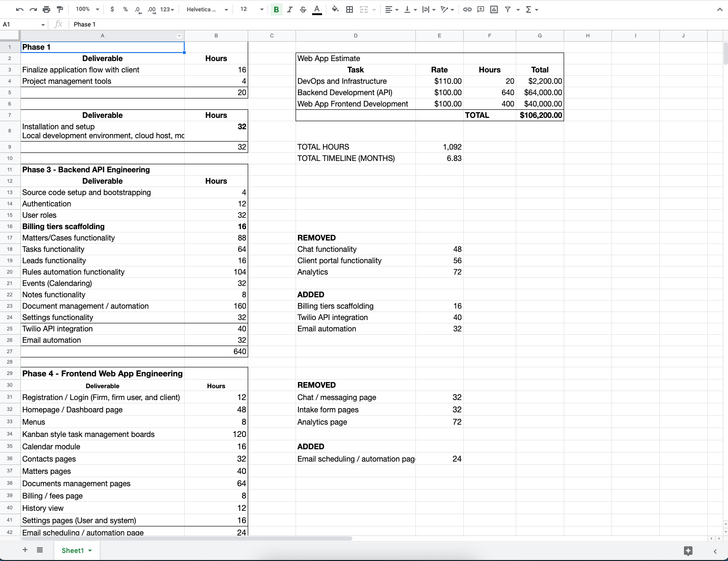Open the horizontal align dropdown

tap(391, 9)
